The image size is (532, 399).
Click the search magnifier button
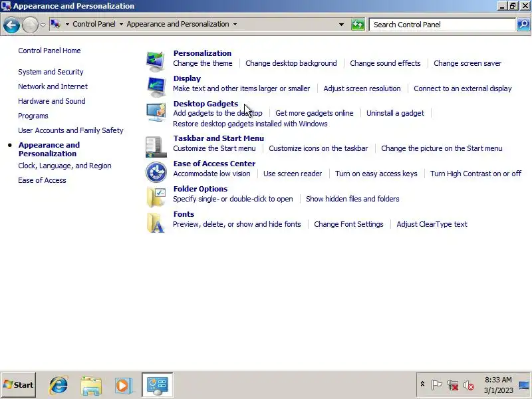[x=523, y=25]
